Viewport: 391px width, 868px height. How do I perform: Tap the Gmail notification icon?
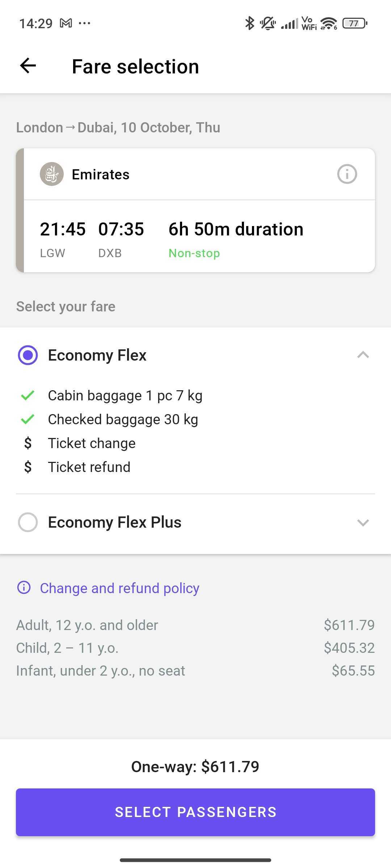(66, 24)
